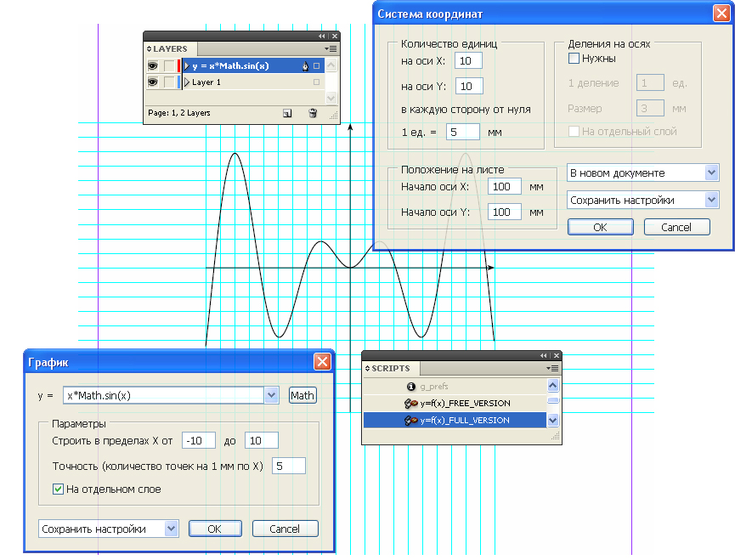Screen dimensions: 735x560
Task: Toggle visibility of Layer 1
Action: click(x=153, y=82)
